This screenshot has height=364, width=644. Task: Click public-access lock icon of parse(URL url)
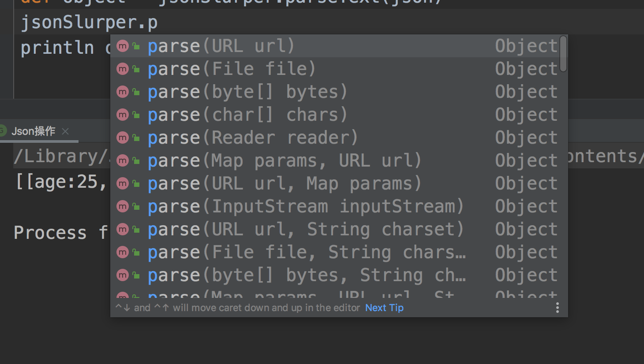136,46
